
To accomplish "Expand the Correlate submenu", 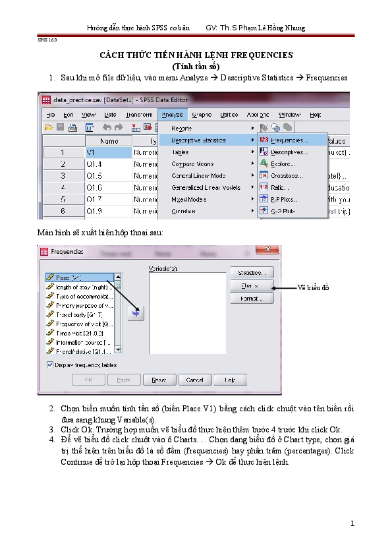I will tap(208, 211).
